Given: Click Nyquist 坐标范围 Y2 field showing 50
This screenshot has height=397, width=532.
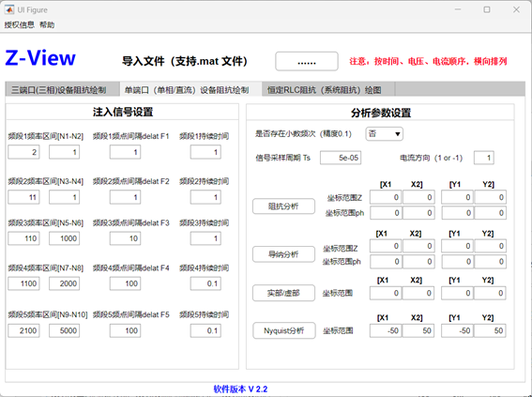Looking at the screenshot, I should 490,330.
